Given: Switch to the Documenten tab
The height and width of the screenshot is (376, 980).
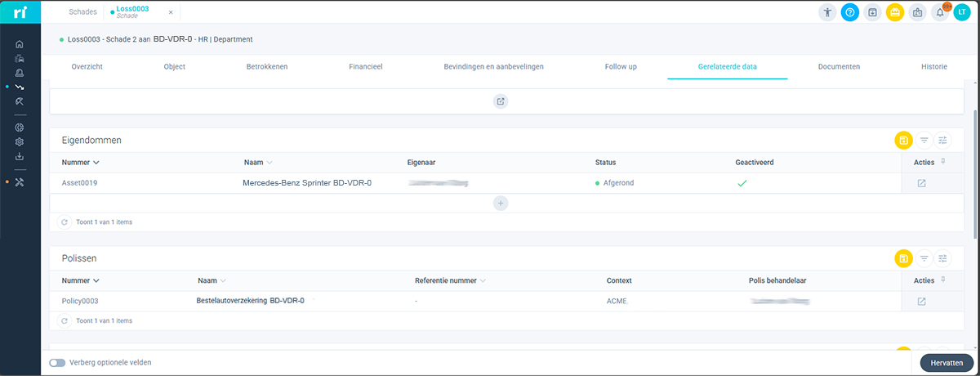Looking at the screenshot, I should click(x=839, y=66).
